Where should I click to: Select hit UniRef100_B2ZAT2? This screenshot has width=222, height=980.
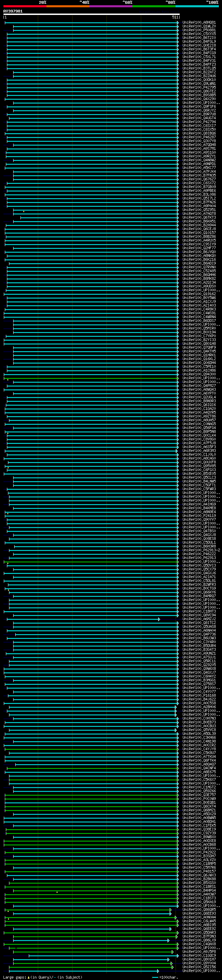[199, 72]
